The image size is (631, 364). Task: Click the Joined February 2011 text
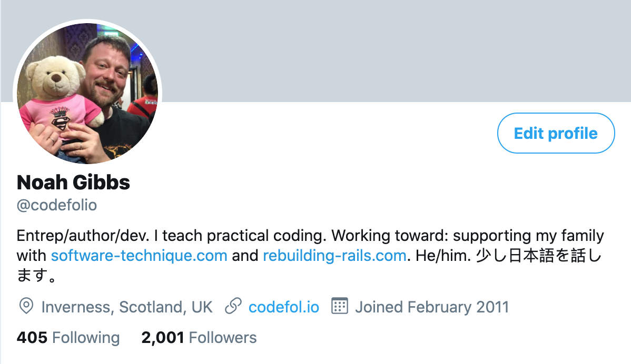pos(432,307)
